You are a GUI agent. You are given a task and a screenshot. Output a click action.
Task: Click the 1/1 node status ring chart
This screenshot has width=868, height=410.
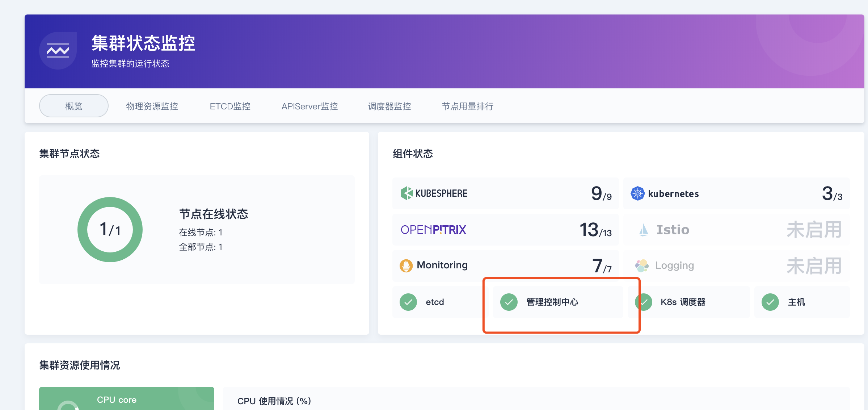click(110, 230)
